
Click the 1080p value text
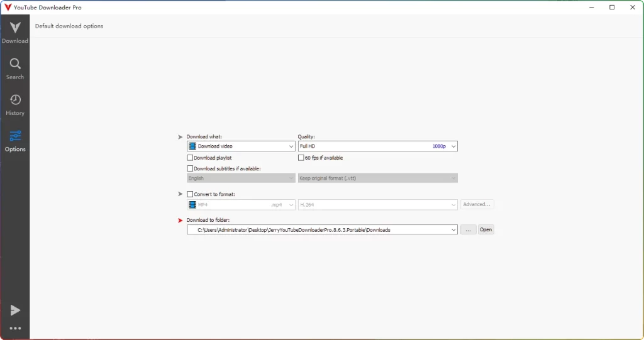pos(438,146)
